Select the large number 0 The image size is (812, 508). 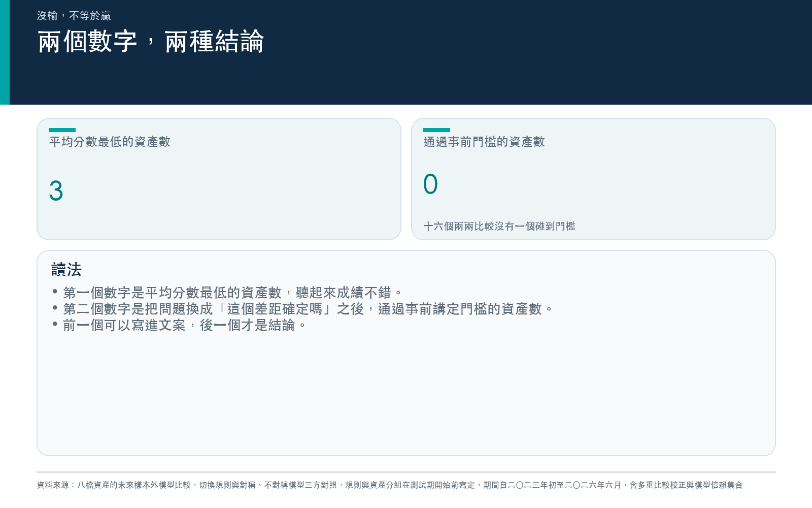430,184
